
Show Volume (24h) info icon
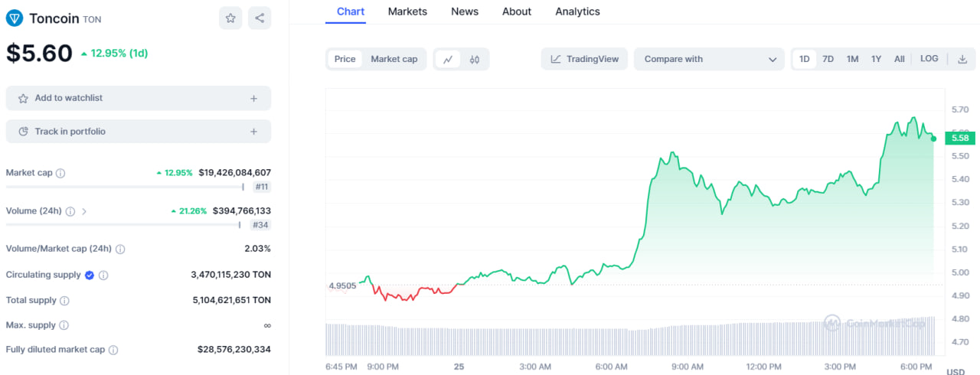pos(70,211)
